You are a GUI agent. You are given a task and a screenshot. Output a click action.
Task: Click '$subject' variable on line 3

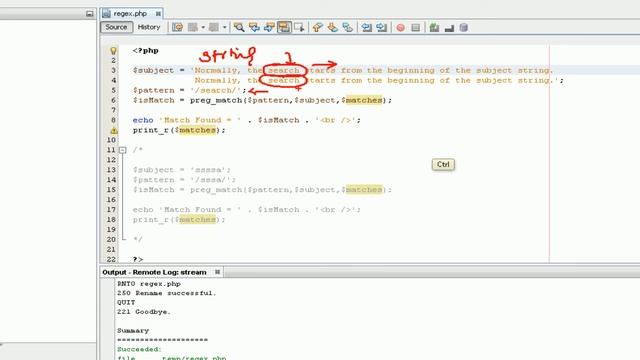(x=153, y=70)
